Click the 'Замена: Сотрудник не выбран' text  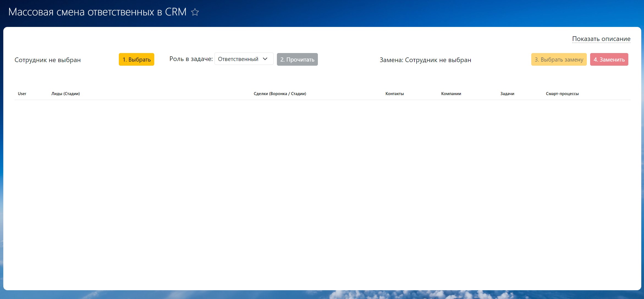click(x=425, y=60)
